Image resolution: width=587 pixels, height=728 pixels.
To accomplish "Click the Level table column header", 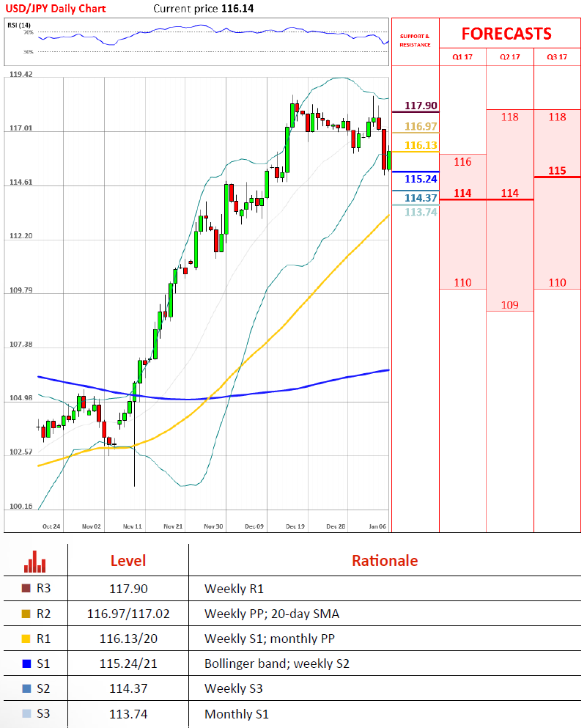I will pyautogui.click(x=128, y=560).
